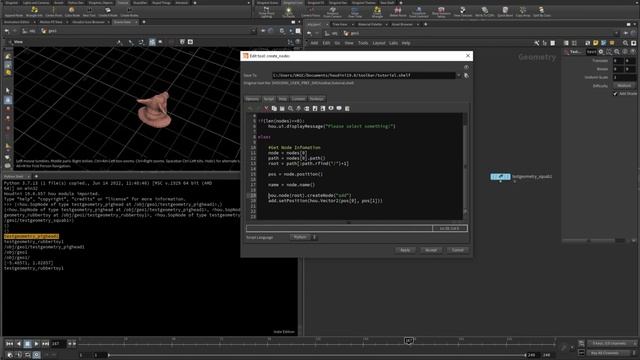Switch to the Tree View pane tab
The image size is (640, 360).
(340, 24)
